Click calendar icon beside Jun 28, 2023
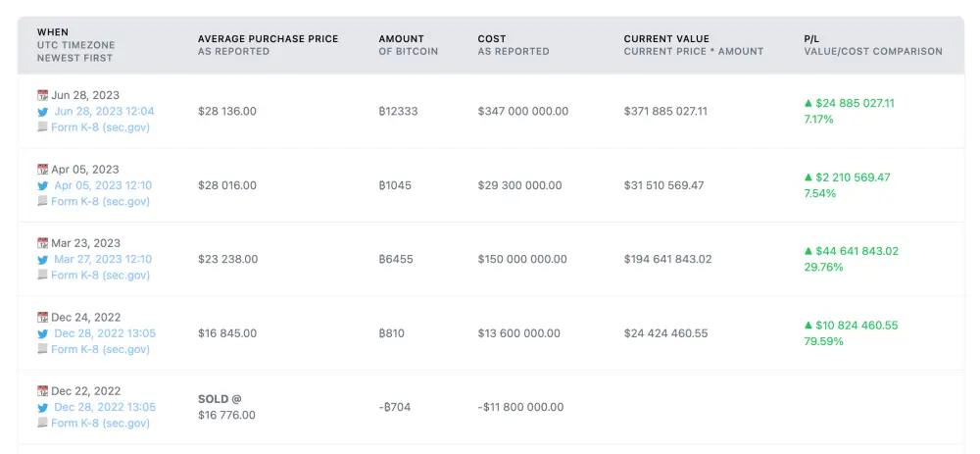Screen dimensions: 980x454 42,96
